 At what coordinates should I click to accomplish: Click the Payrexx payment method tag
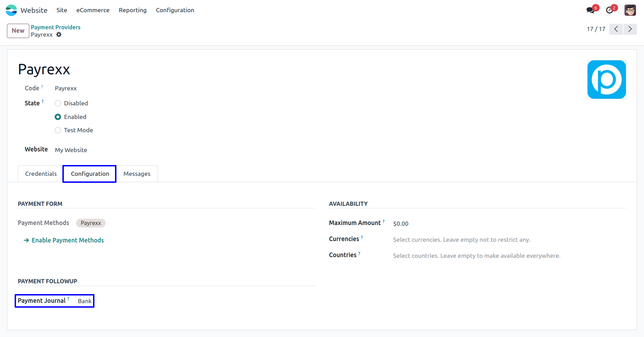(91, 223)
